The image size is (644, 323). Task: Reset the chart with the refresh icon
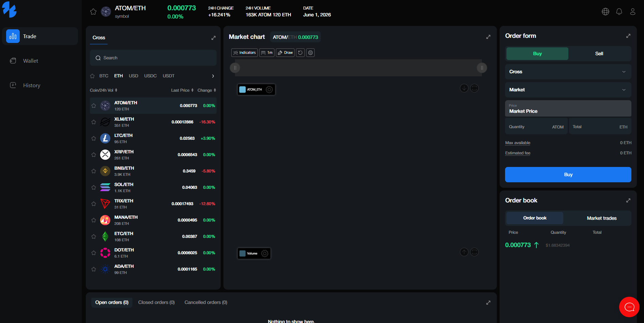point(300,53)
